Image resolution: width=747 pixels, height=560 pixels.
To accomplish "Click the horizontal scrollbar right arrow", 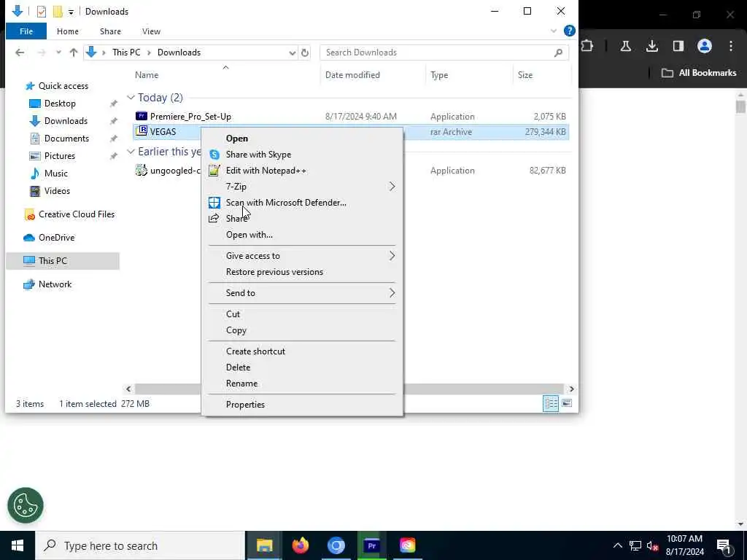I will click(571, 389).
